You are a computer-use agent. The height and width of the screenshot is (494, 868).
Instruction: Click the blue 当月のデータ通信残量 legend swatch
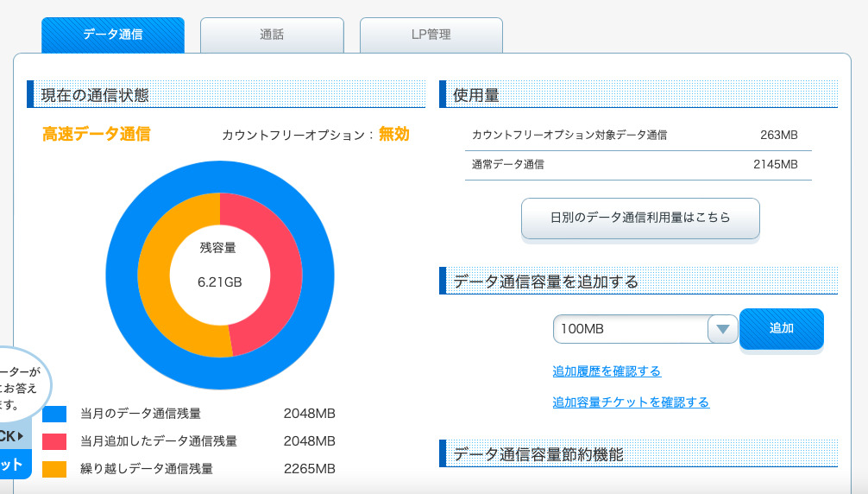coord(54,414)
